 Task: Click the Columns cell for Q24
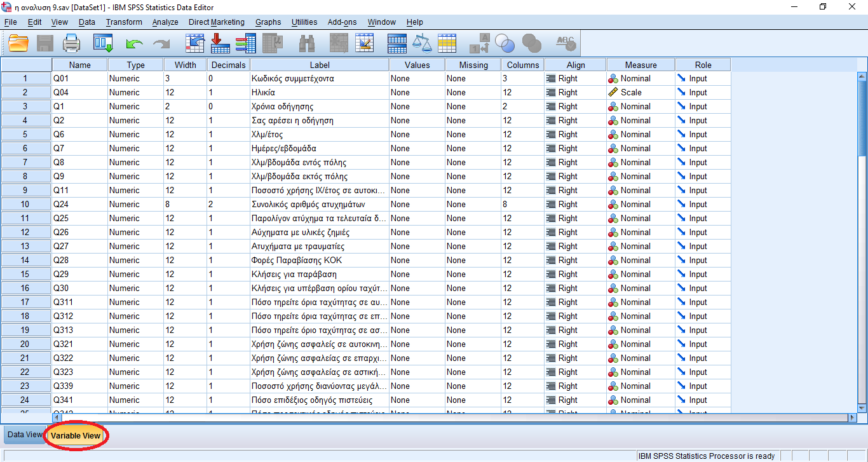[x=522, y=205]
